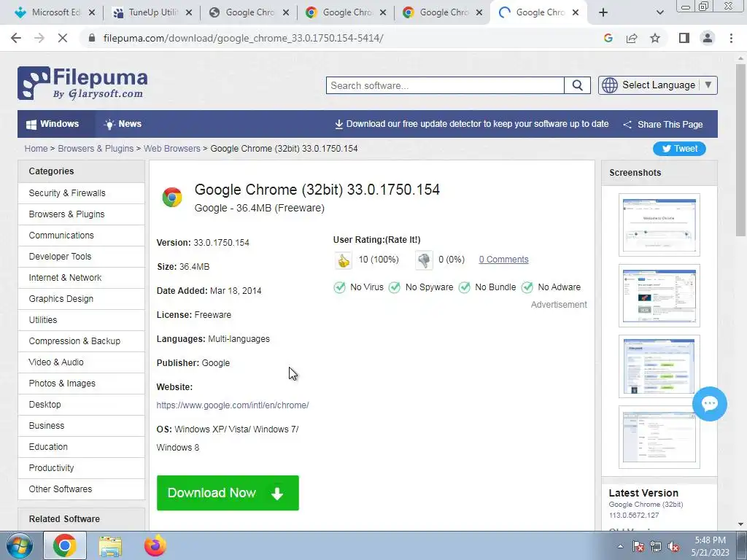The height and width of the screenshot is (560, 747).
Task: Click the muted volume tray icon
Action: (673, 547)
